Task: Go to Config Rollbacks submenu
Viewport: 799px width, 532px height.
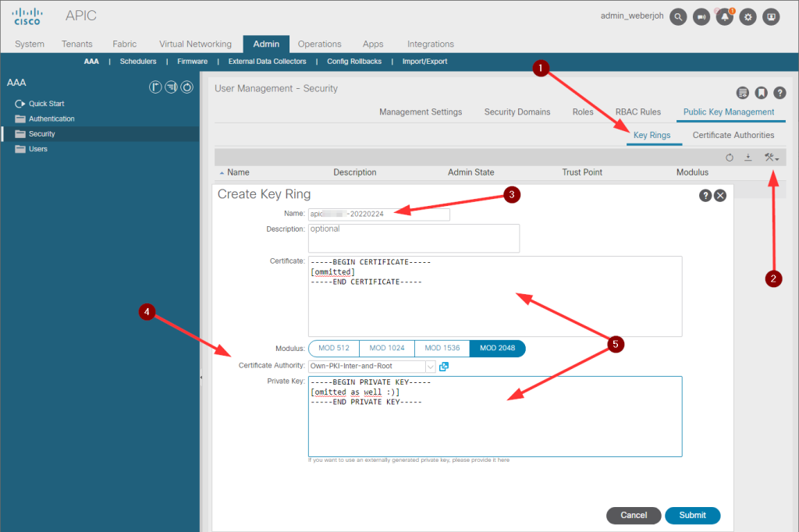Action: (x=354, y=61)
